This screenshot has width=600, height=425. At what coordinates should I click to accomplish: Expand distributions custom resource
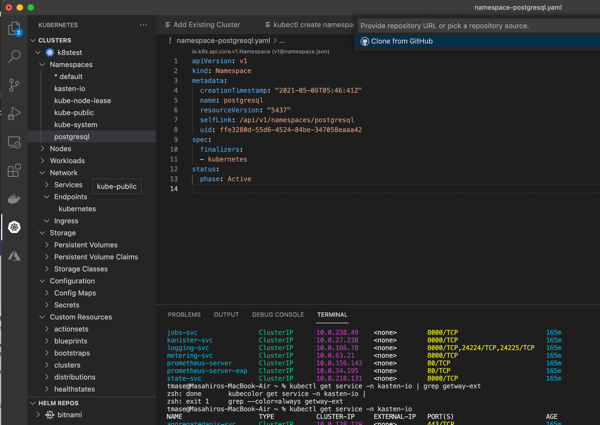(x=47, y=377)
